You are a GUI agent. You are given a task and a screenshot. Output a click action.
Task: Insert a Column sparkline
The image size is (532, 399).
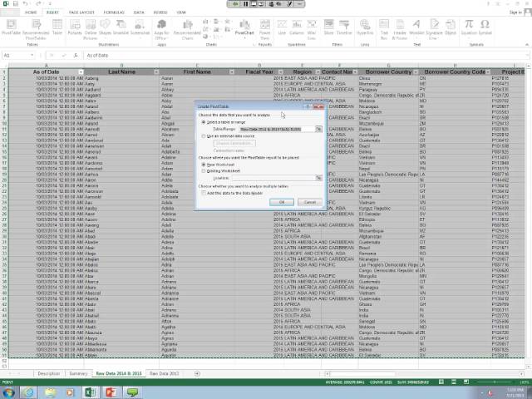pos(297,27)
